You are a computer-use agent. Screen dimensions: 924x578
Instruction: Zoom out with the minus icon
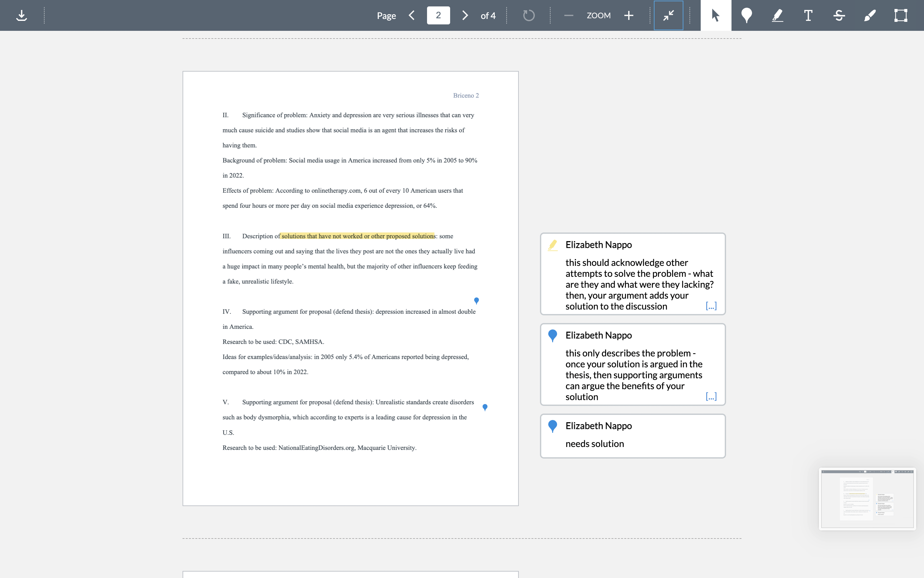coord(569,15)
